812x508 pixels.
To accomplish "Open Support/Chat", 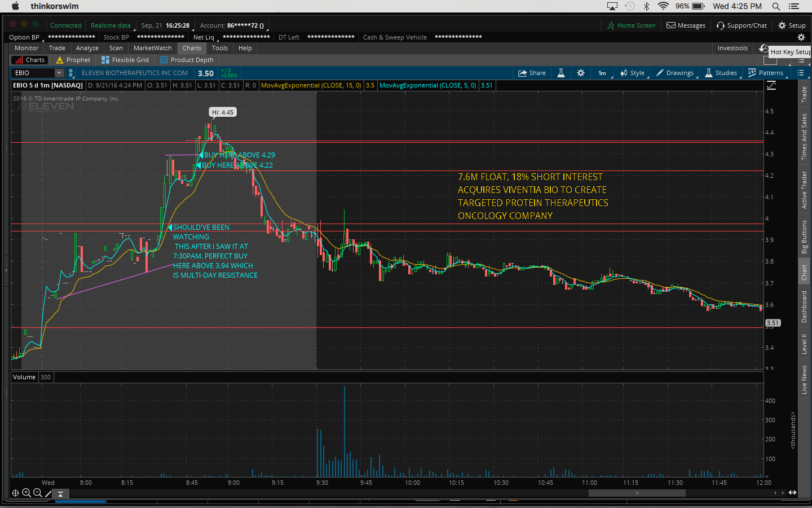I will pos(742,25).
